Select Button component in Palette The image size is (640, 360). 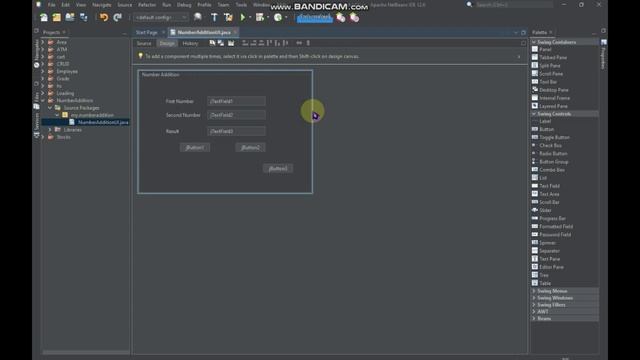tap(543, 129)
